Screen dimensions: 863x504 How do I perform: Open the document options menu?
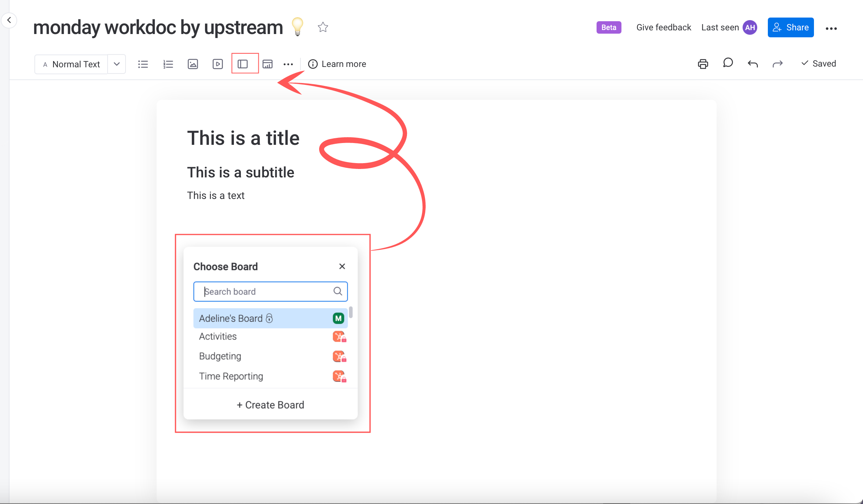(x=832, y=27)
